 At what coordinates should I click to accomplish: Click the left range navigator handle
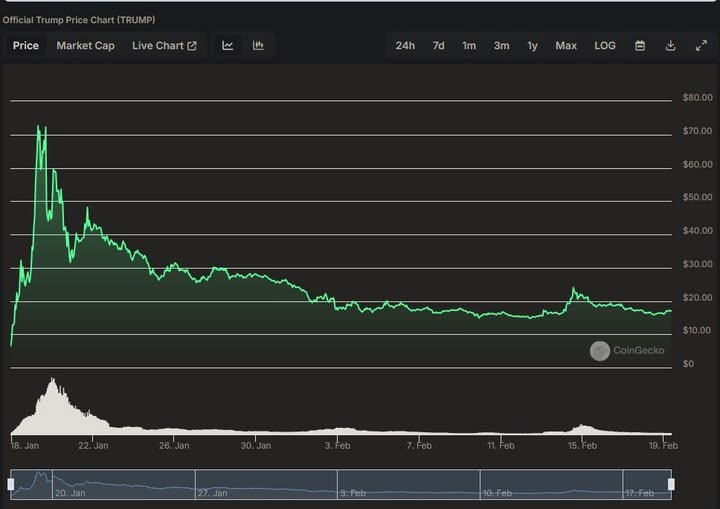tap(11, 484)
